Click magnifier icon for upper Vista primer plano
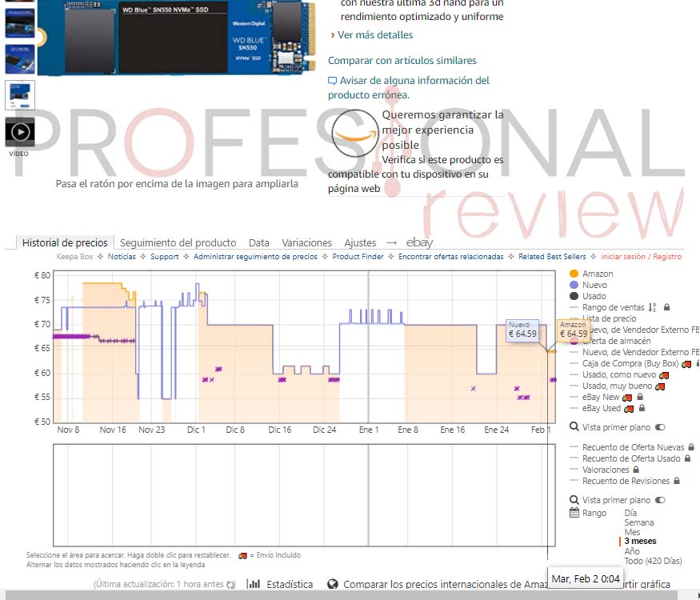The height and width of the screenshot is (600, 700). coord(574,426)
